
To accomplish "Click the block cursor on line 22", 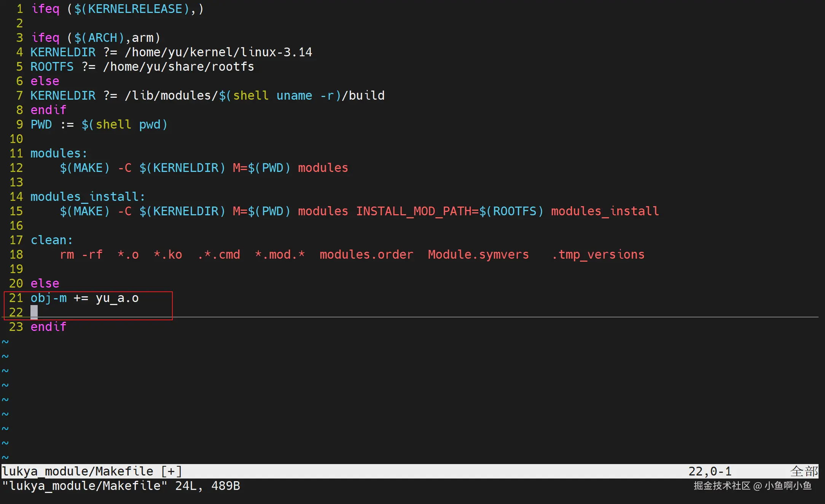I will (34, 312).
